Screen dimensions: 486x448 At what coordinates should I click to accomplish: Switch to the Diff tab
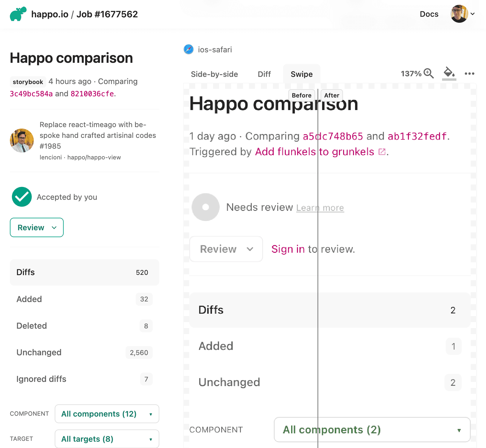click(264, 74)
